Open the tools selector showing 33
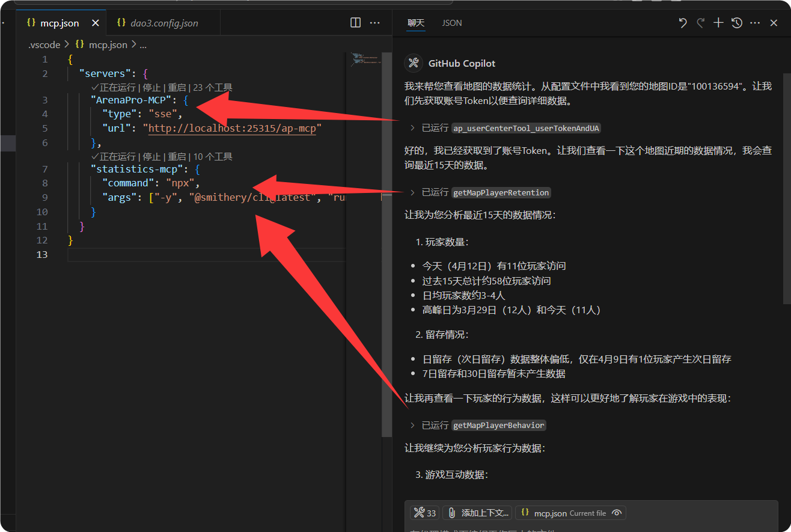The height and width of the screenshot is (532, 791). (424, 513)
